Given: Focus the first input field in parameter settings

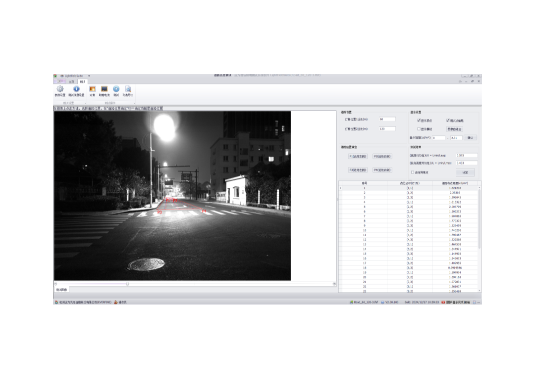Looking at the screenshot, I should (387, 119).
